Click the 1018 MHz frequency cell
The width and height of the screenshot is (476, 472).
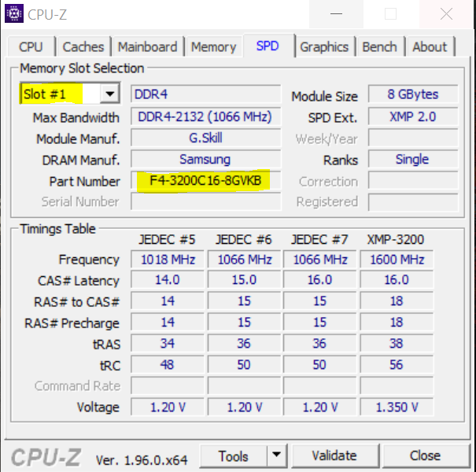(168, 260)
